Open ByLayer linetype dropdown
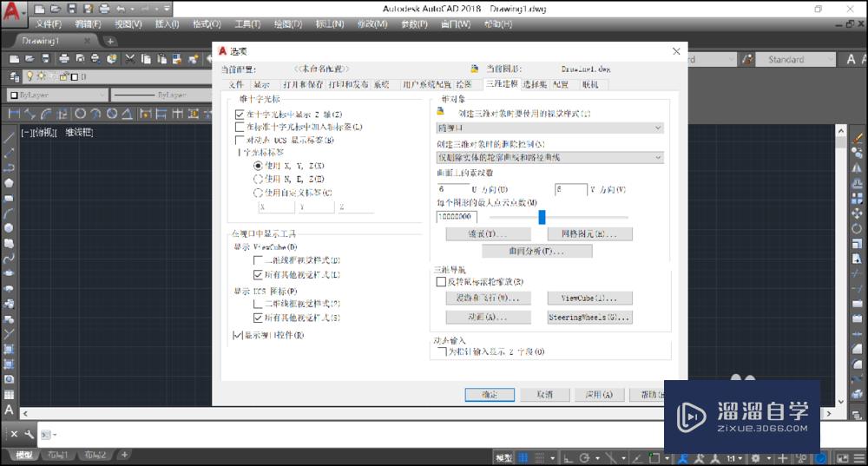This screenshot has height=466, width=868. pyautogui.click(x=161, y=95)
